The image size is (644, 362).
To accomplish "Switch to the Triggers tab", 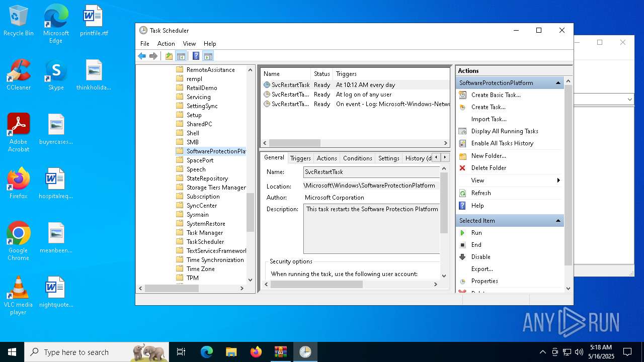I will 300,158.
